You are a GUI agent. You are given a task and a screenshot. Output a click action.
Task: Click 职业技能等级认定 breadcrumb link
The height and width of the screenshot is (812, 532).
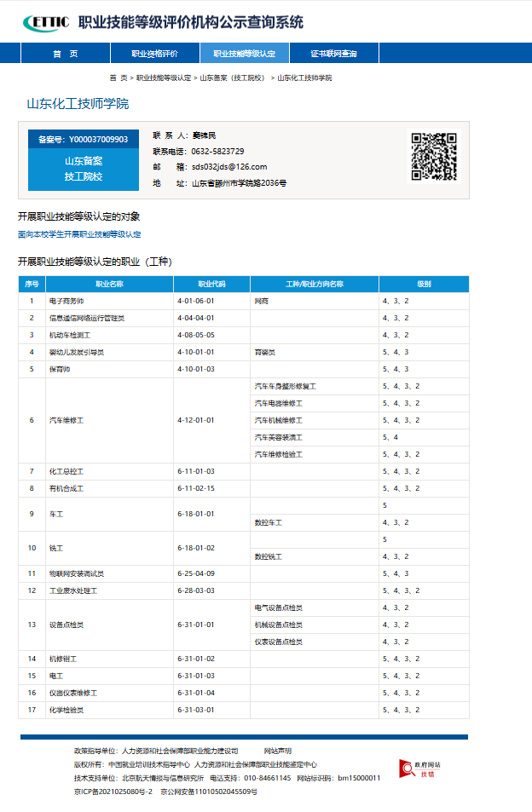click(x=164, y=78)
